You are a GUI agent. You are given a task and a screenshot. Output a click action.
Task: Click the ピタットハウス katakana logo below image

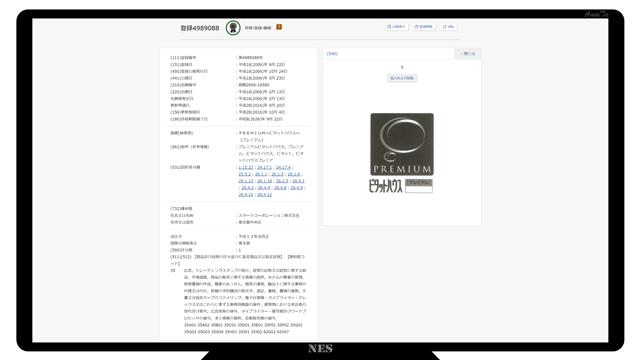385,186
